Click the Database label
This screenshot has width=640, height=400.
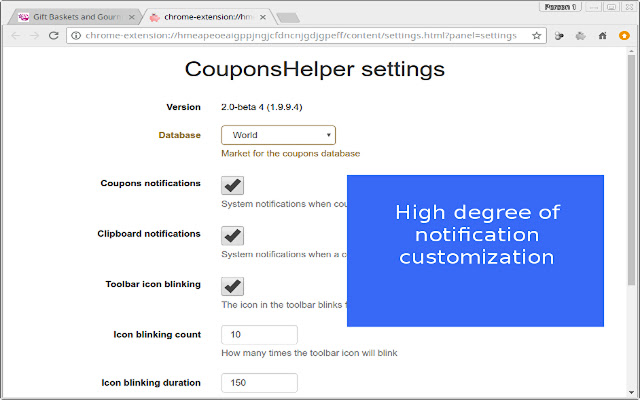pos(180,135)
